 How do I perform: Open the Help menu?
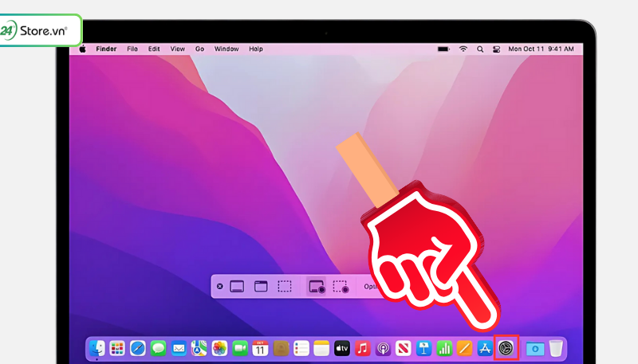pos(256,49)
